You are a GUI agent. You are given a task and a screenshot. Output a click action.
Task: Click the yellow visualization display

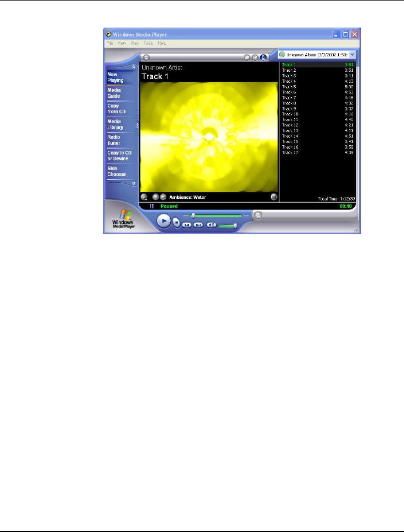pyautogui.click(x=209, y=137)
